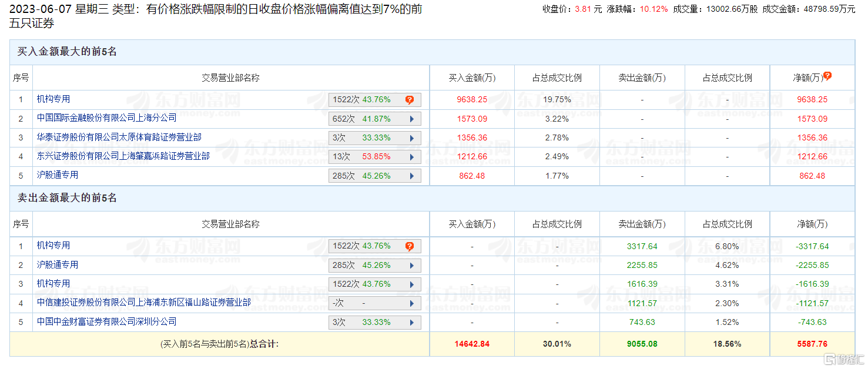Click the 交易营业部名称 header in the buy table
This screenshot has width=868, height=369.
231,78
